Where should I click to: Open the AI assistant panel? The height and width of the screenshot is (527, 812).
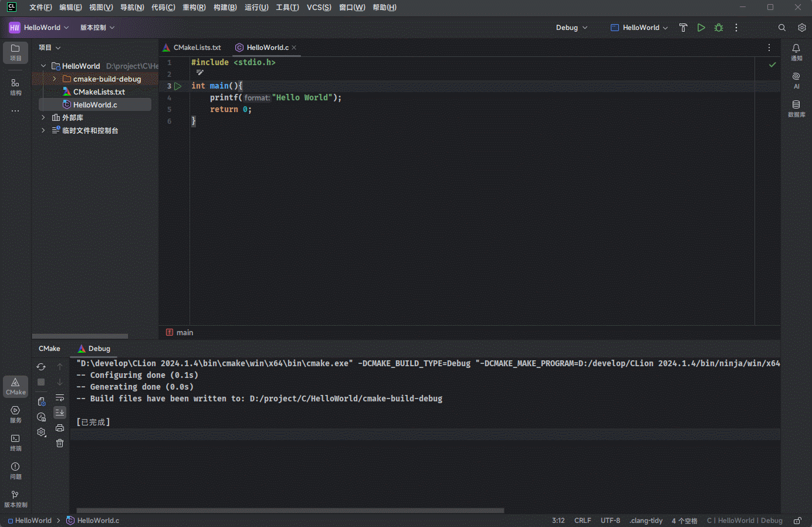point(796,80)
